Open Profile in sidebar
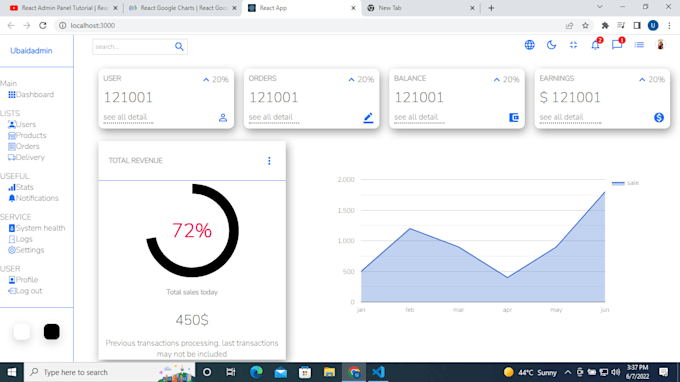Viewport: 680px width, 382px height. coord(23,280)
